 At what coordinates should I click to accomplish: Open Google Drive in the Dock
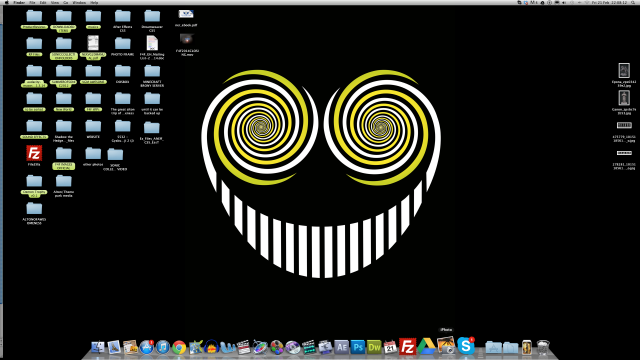(427, 347)
